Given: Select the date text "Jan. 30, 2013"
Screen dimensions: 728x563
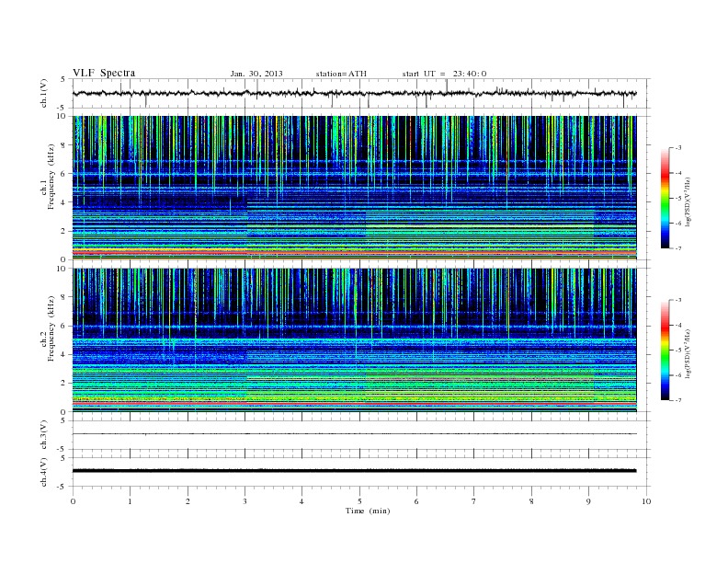Looking at the screenshot, I should click(256, 74).
